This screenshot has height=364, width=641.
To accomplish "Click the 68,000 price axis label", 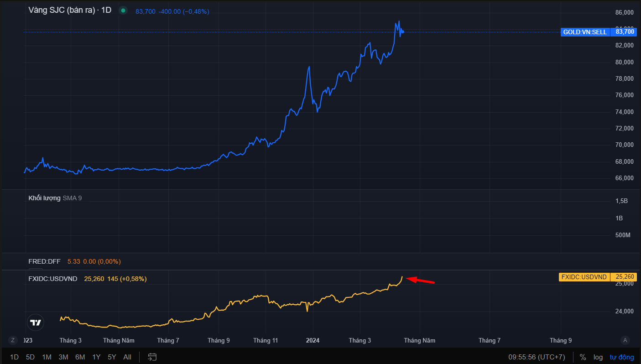I will 625,161.
